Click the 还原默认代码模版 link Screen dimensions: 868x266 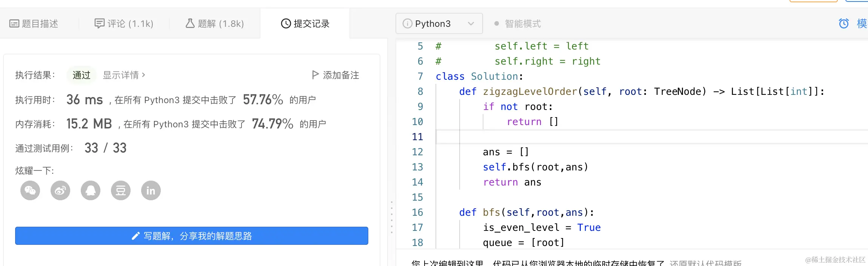click(x=705, y=263)
